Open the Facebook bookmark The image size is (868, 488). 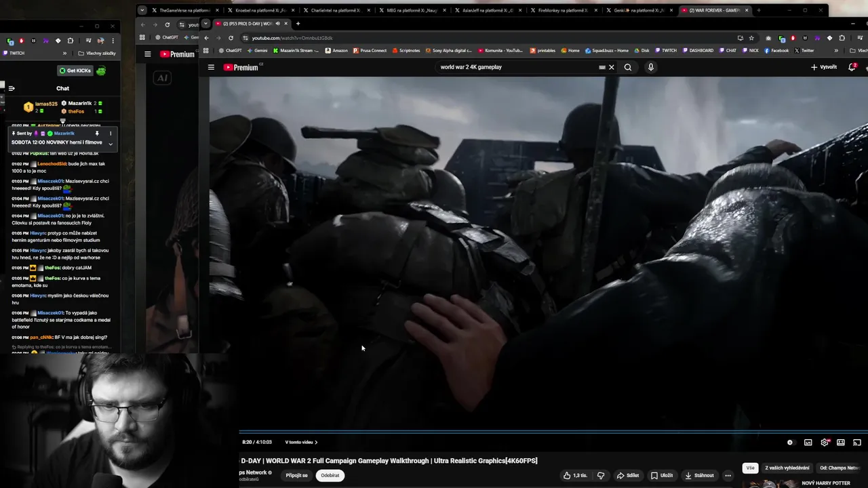coord(776,50)
